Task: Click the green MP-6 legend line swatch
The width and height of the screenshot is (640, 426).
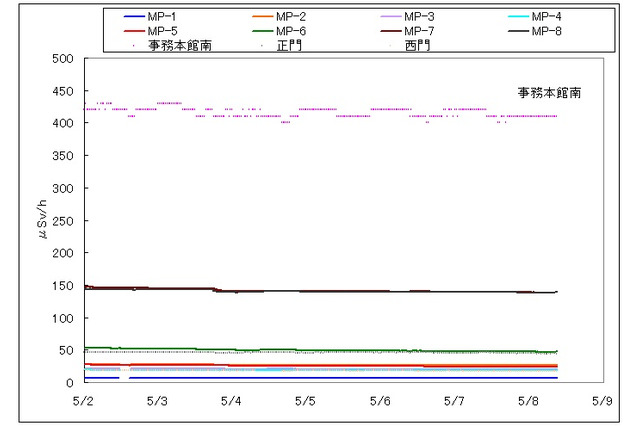Action: (x=262, y=31)
